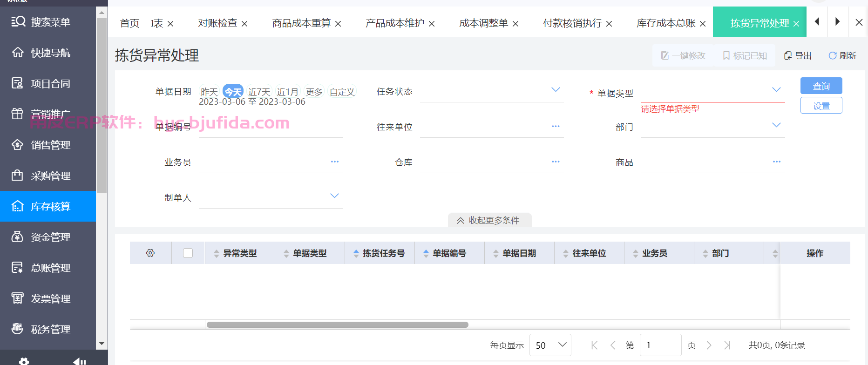The image size is (868, 365).
Task: Open 采购管理 shopping bag icon
Action: pos(17,175)
